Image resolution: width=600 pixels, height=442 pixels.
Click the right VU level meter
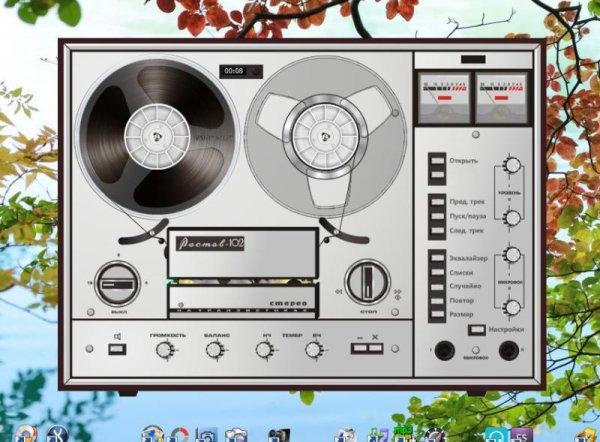tap(502, 98)
